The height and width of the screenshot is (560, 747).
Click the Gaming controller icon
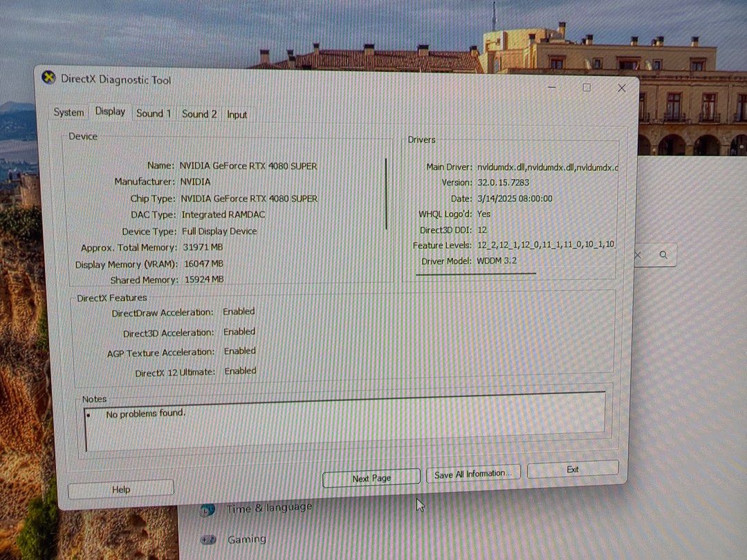[208, 539]
